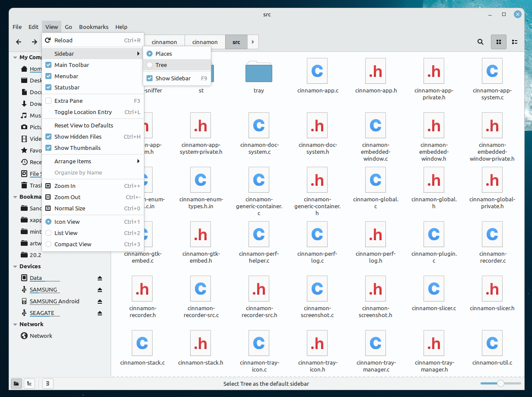
Task: Choose Icon View radio option
Action: pyautogui.click(x=48, y=222)
